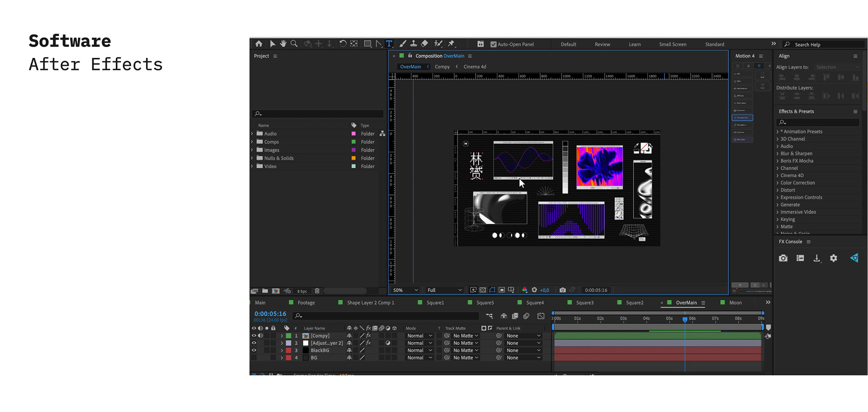Select the Rotation tool

343,44
